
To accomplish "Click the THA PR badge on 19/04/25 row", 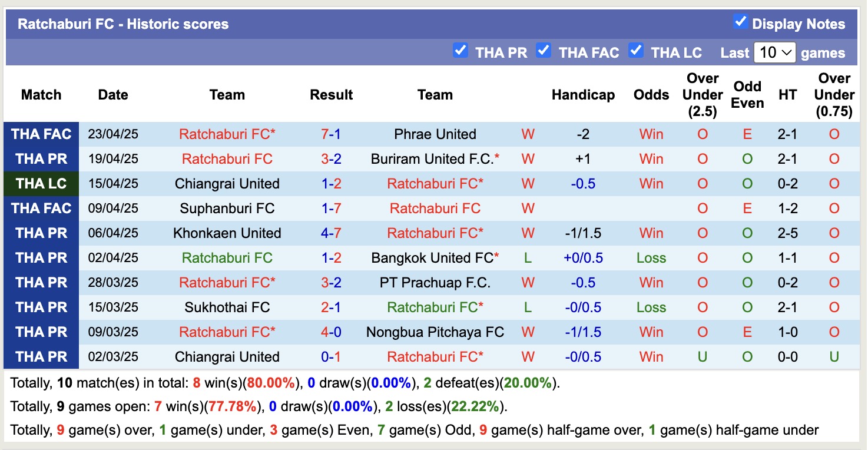I will point(41,158).
